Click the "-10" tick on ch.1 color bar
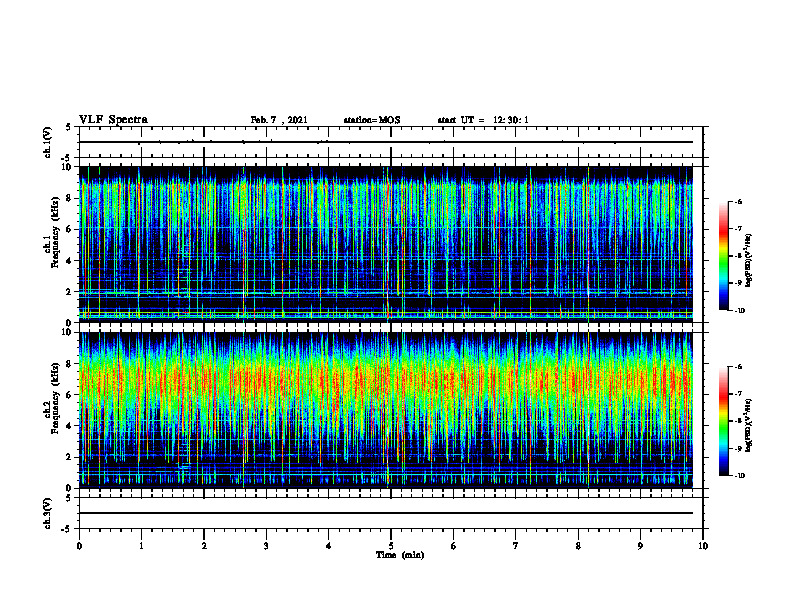This screenshot has width=792, height=612. click(x=740, y=311)
